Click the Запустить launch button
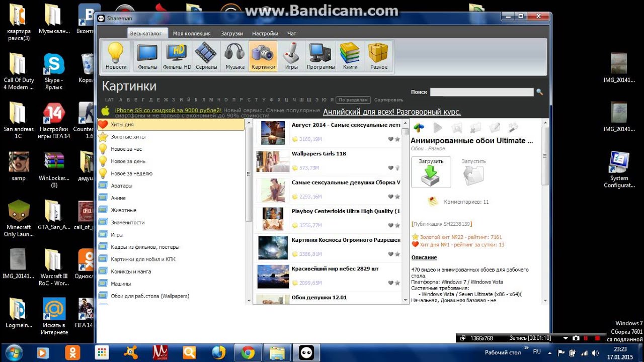The image size is (644, 362). 473,172
